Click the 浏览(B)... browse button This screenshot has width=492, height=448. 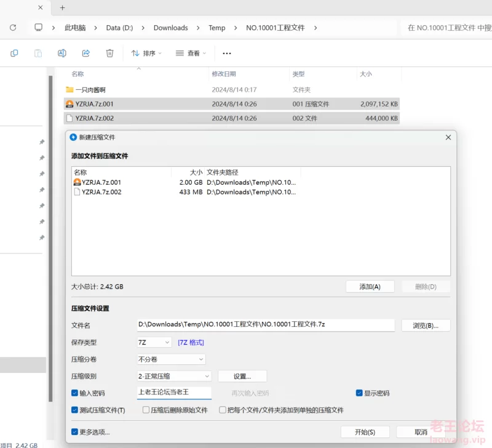[x=426, y=326]
